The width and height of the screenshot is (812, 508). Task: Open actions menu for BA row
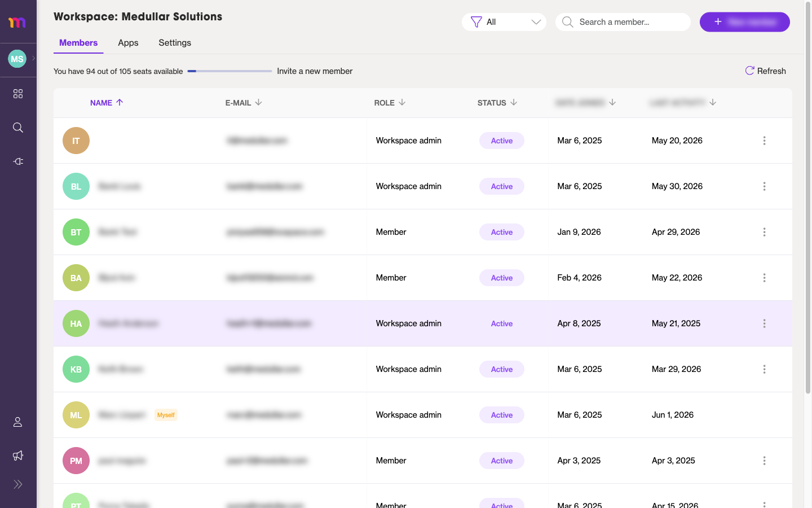point(764,278)
